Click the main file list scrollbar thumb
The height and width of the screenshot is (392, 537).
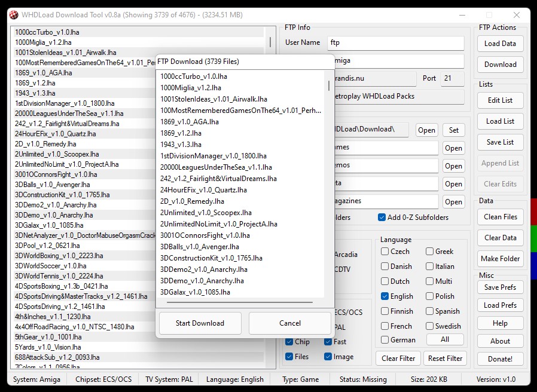point(270,42)
